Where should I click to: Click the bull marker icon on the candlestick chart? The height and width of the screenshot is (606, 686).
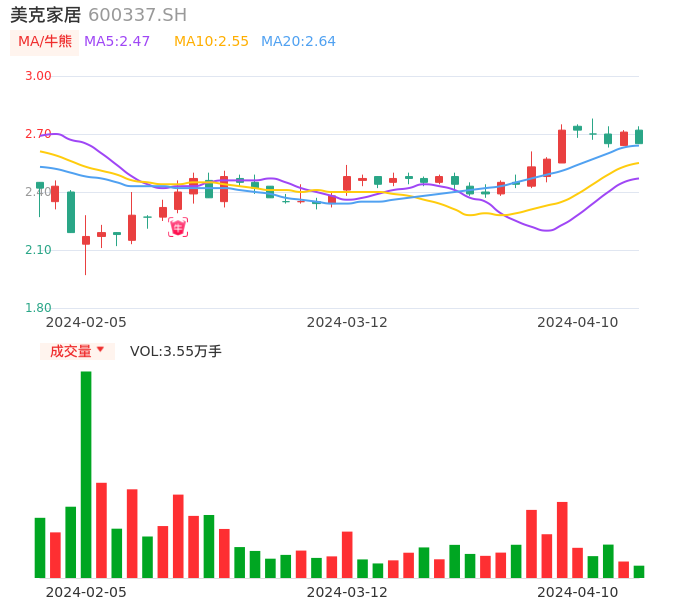[x=178, y=227]
